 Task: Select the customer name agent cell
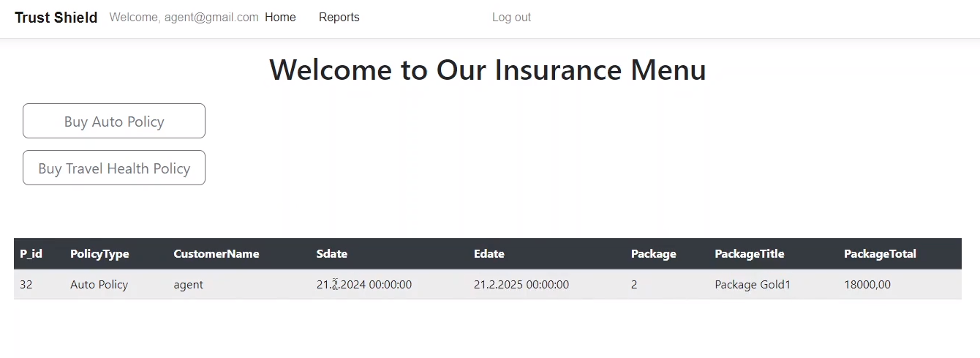[x=188, y=285]
